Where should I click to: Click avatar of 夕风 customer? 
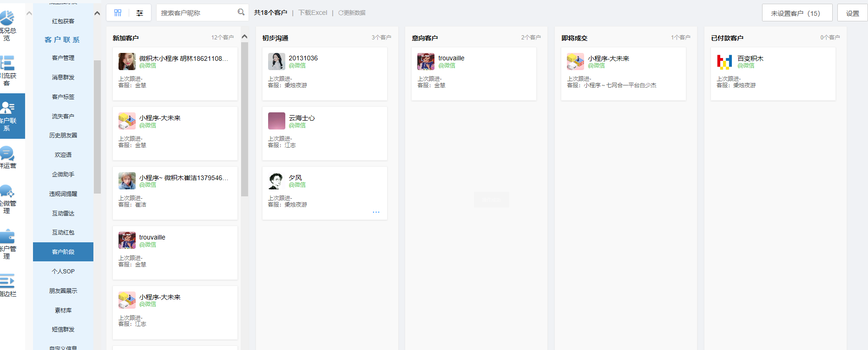[276, 181]
